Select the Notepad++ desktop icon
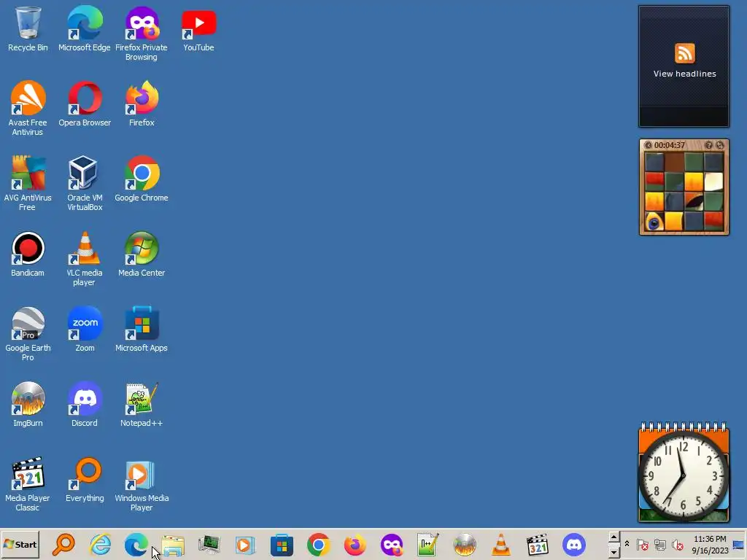Image resolution: width=747 pixels, height=560 pixels. [x=142, y=404]
